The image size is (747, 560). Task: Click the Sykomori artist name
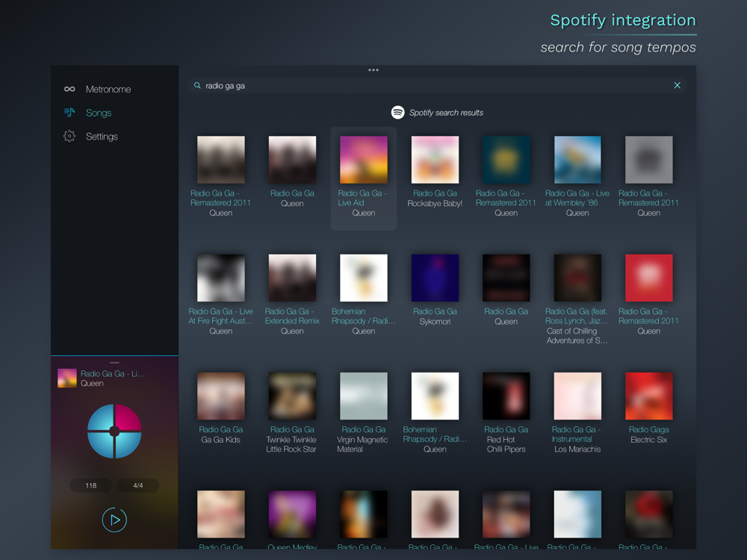[x=435, y=321]
